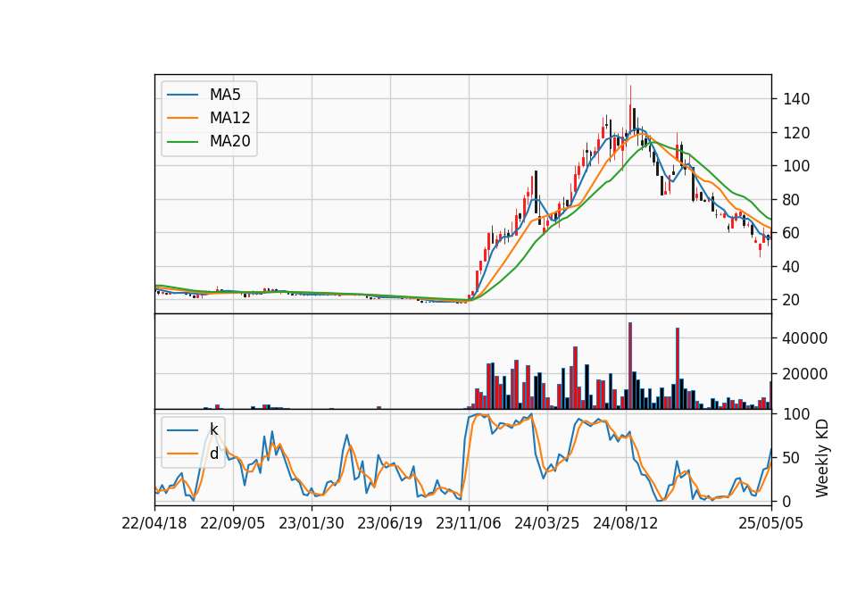The width and height of the screenshot is (857, 616).
Task: Click the price axis value 60
Action: 793,233
